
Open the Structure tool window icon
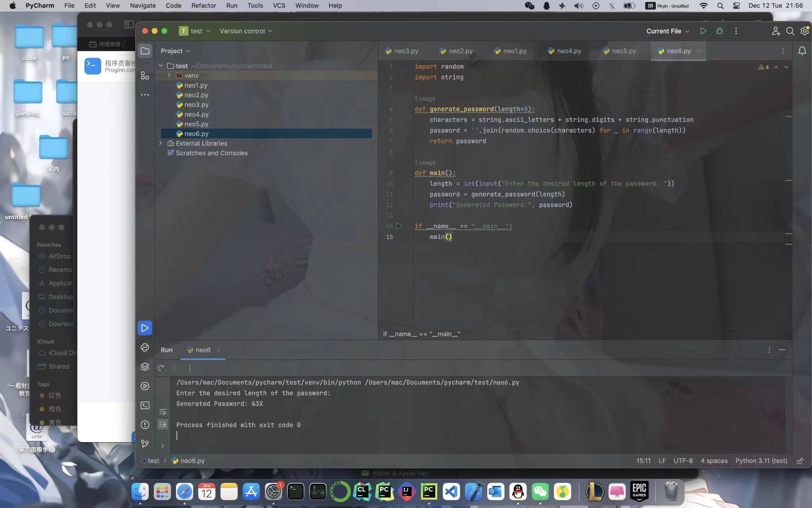point(145,75)
